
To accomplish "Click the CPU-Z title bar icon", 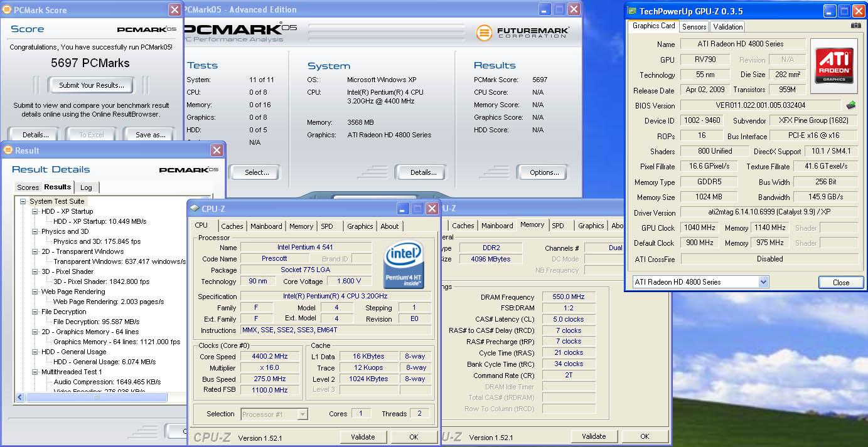I will tap(195, 209).
